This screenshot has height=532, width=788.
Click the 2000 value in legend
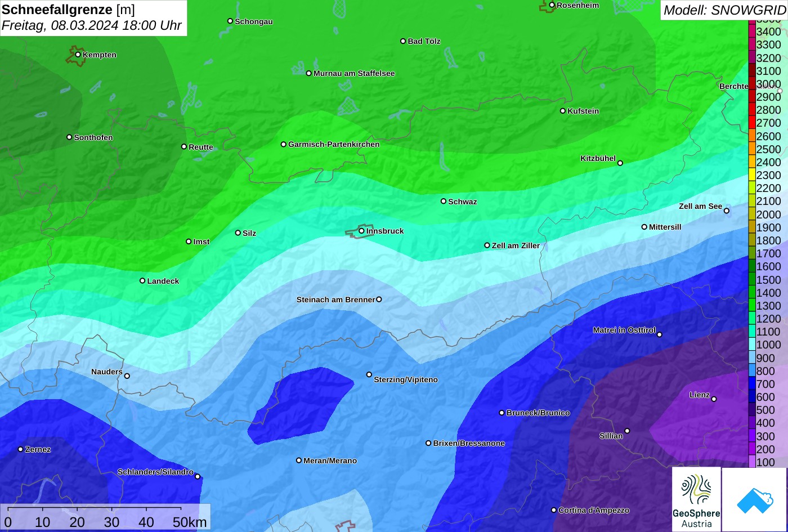tap(768, 214)
